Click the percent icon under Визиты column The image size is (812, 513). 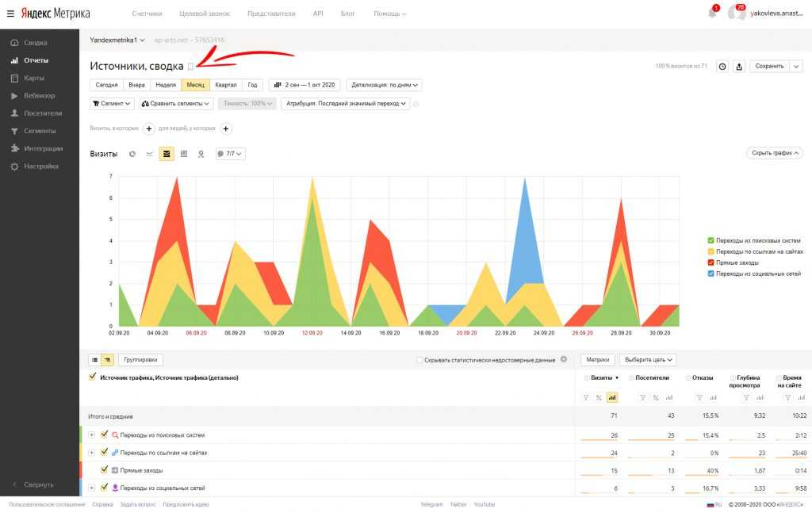point(599,397)
